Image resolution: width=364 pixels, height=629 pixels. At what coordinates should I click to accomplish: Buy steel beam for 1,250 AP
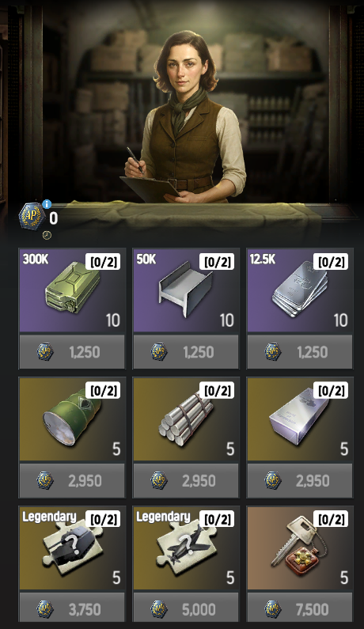[186, 352]
